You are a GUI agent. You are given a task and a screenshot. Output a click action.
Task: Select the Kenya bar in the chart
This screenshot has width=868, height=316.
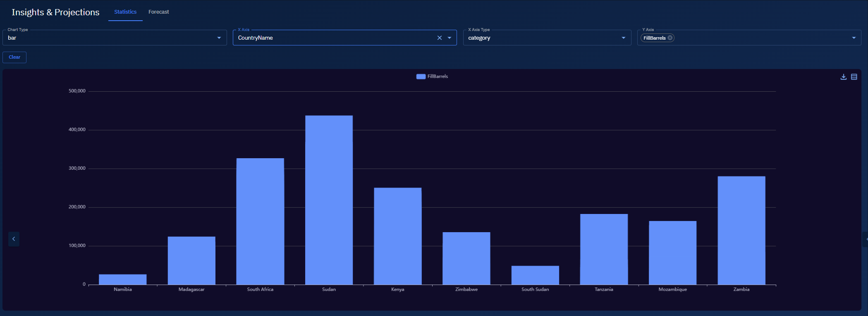(x=397, y=236)
